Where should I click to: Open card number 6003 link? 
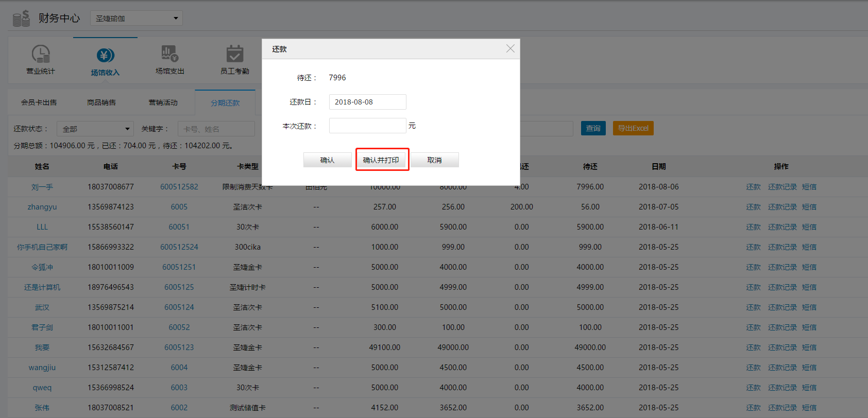179,388
